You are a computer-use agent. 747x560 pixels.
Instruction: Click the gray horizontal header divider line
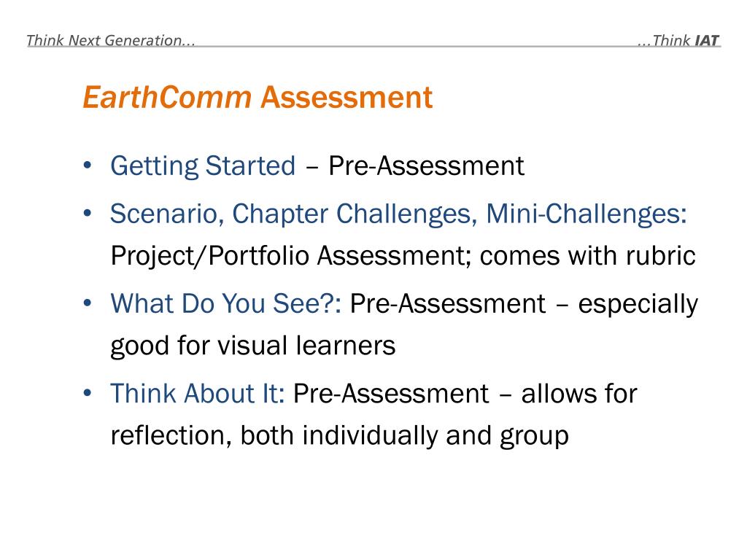point(374,47)
